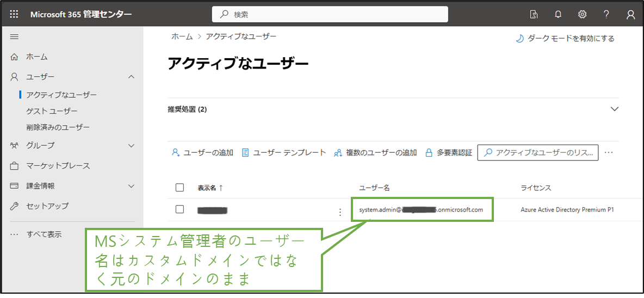The height and width of the screenshot is (298, 644).
Task: Open 削除済みのユーザー in the sidebar
Action: pos(58,127)
